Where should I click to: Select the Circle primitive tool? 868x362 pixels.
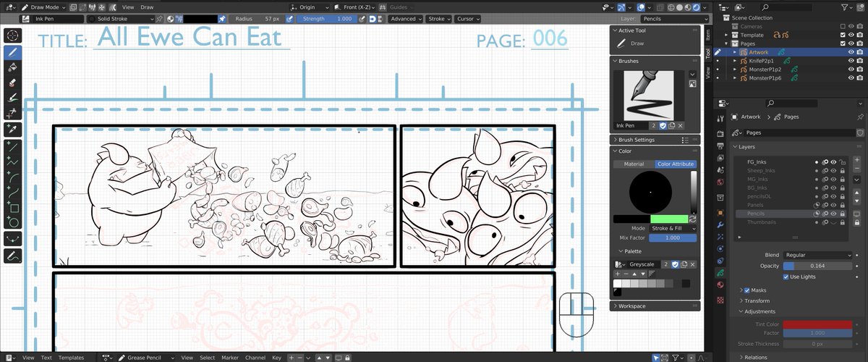point(13,223)
